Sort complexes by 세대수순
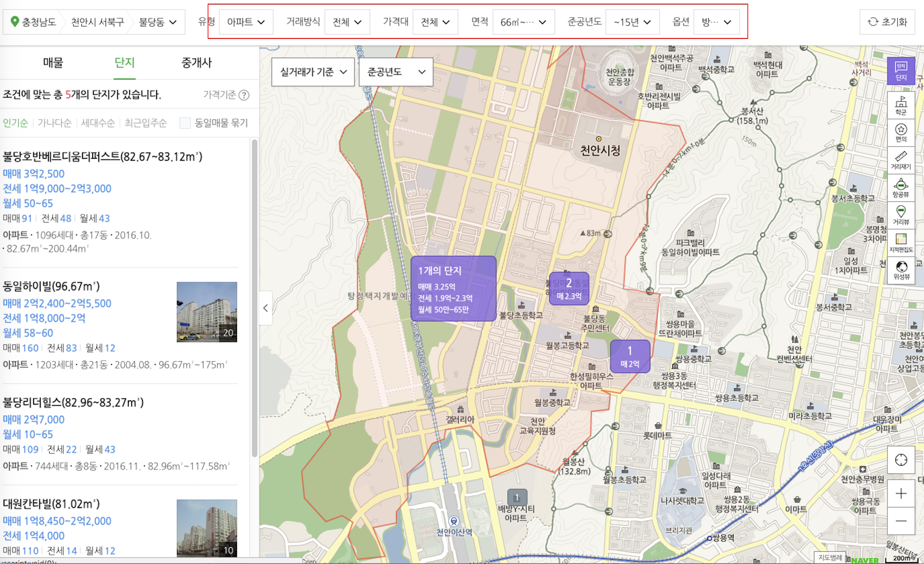This screenshot has height=564, width=924. tap(97, 123)
